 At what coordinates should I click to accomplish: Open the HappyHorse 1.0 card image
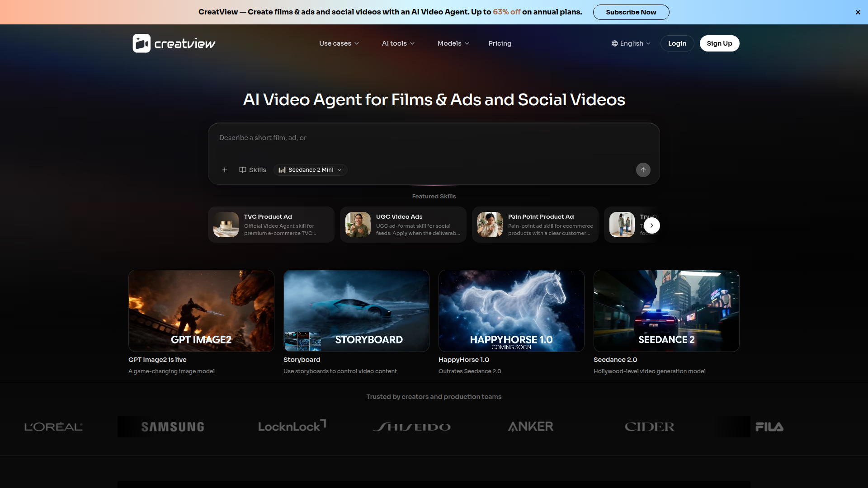point(511,311)
